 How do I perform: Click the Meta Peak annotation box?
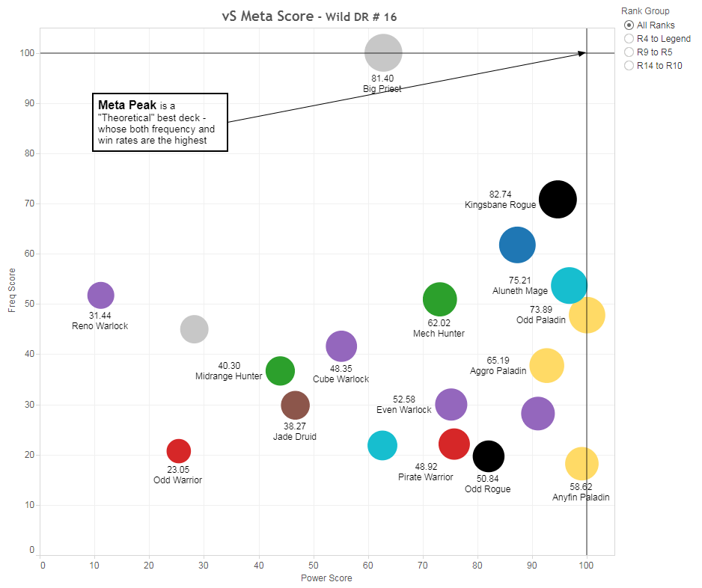(x=159, y=123)
